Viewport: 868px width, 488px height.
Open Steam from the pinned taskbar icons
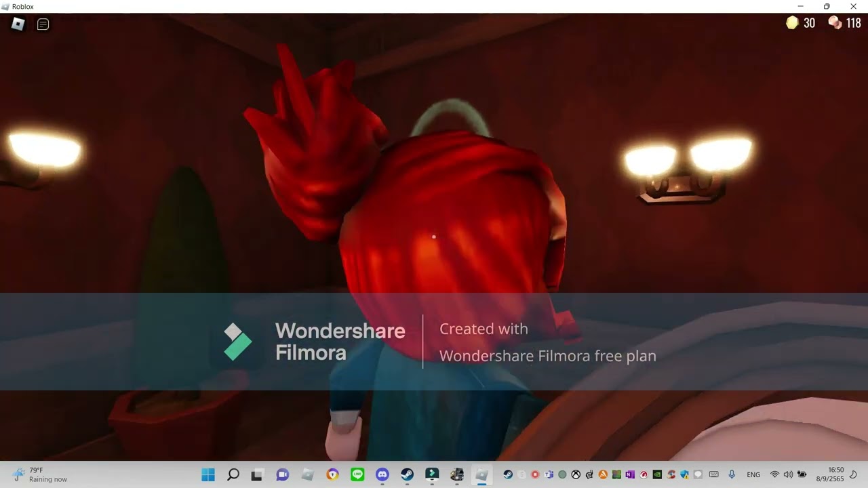point(407,475)
